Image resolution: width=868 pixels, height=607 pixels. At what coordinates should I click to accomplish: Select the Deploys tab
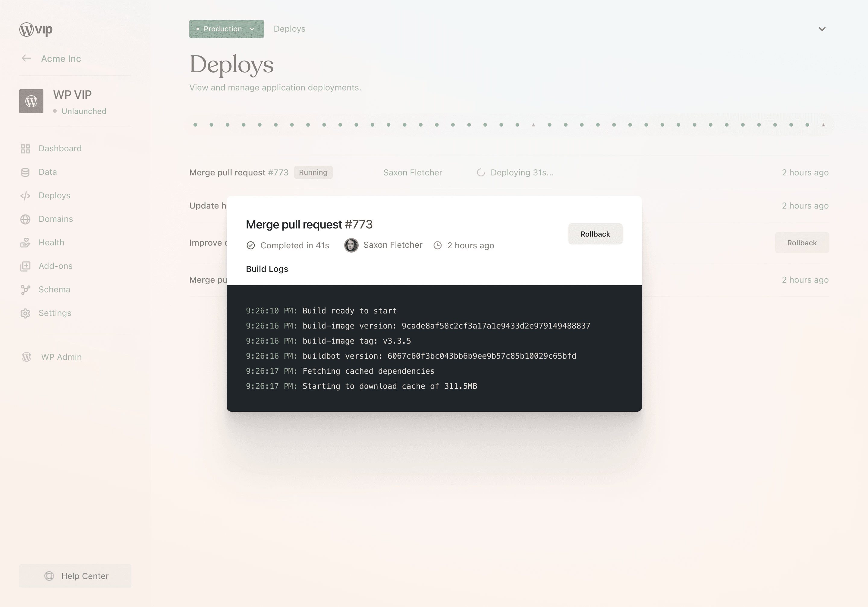(289, 28)
